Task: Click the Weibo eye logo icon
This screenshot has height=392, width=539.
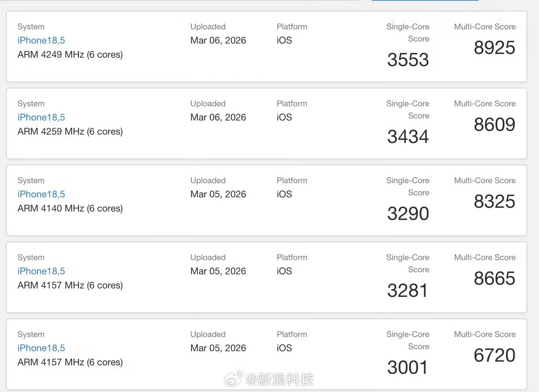Action: (x=234, y=380)
